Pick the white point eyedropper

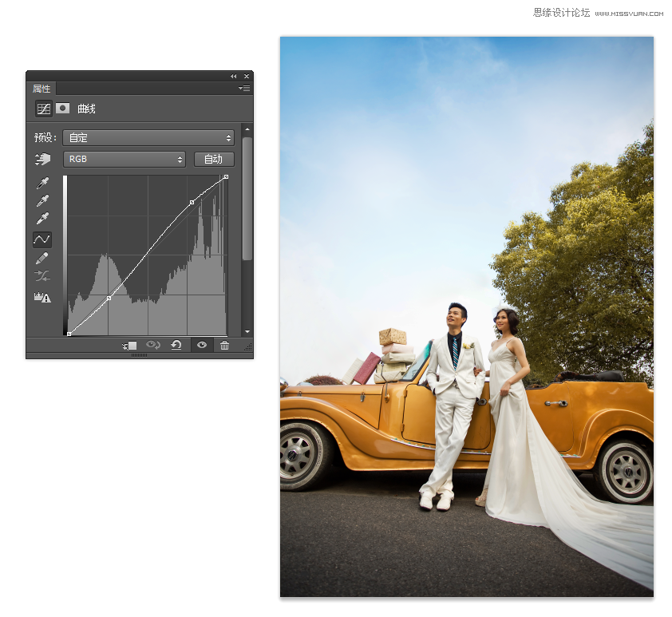tap(42, 218)
